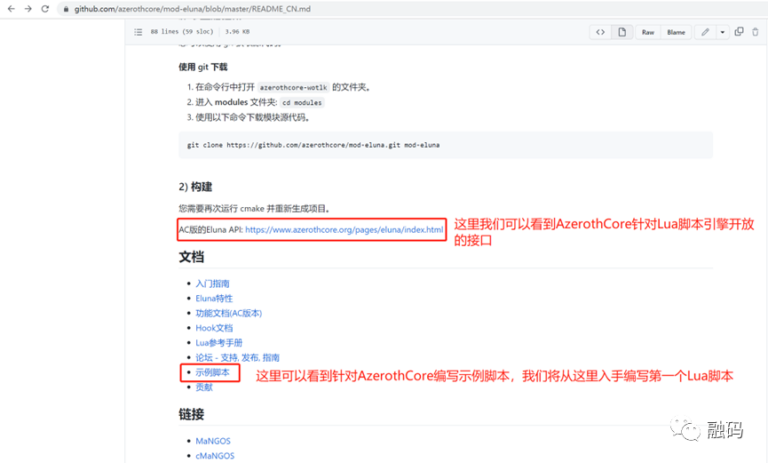Click the pencil edit file icon

[705, 32]
